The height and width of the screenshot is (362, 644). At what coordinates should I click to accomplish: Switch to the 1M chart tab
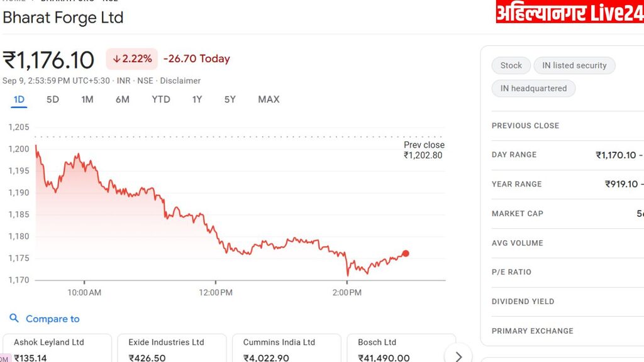pyautogui.click(x=87, y=99)
